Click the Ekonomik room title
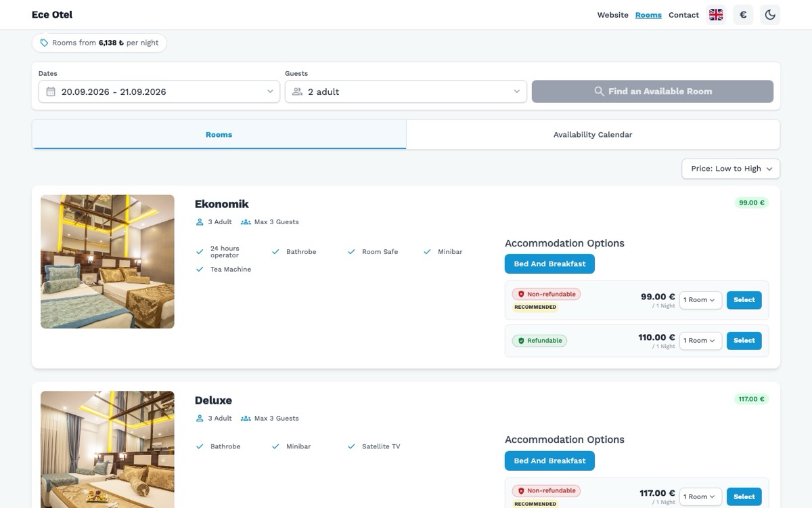The image size is (812, 508). [x=222, y=204]
